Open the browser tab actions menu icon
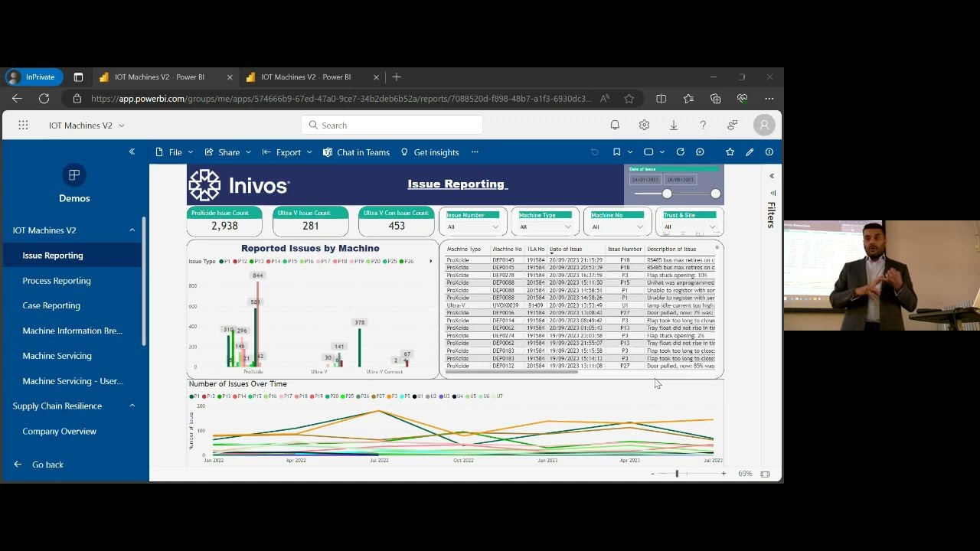 tap(78, 77)
